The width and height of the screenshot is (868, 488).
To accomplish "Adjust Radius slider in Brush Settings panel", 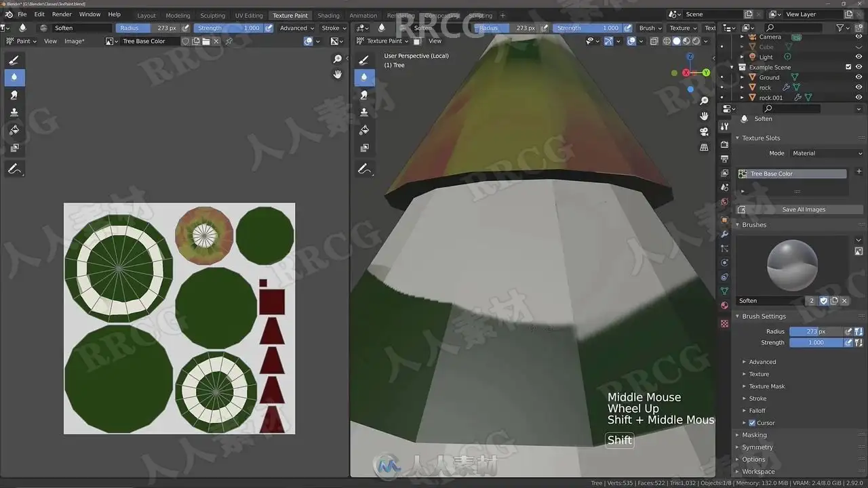I will coord(815,331).
